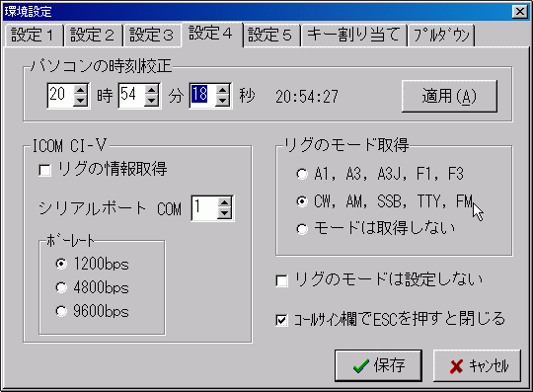Click the キャンセル button with red X
Viewport: 533px width, 392px height.
click(x=477, y=365)
